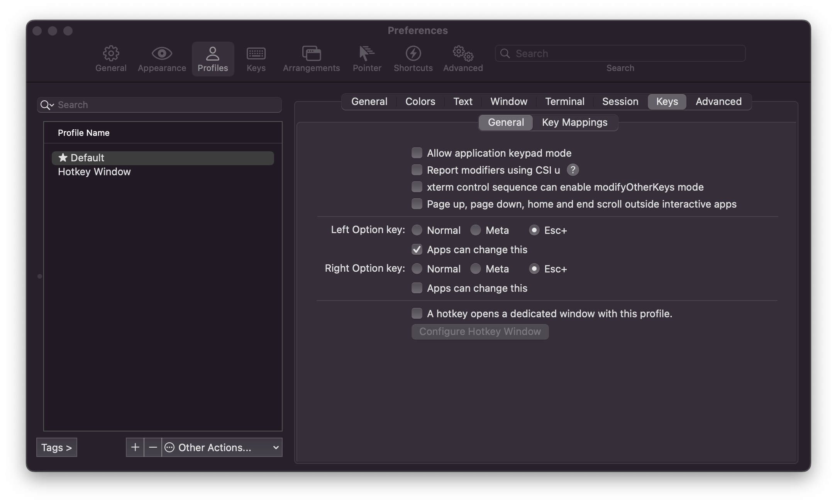Viewport: 837px width, 504px height.
Task: Set Right Option key to Meta
Action: click(x=475, y=269)
